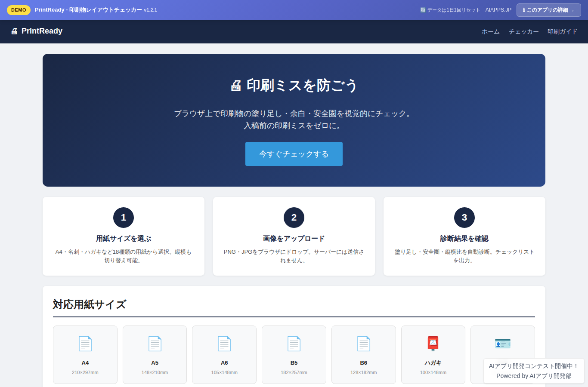
Task: Click the PrintReady - 印刷物レイアウトチェッカー title
Action: tap(88, 10)
